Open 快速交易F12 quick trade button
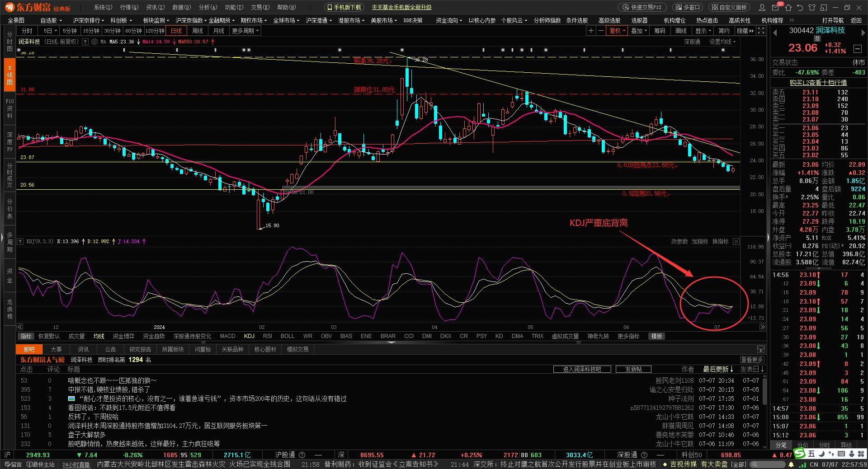This screenshot has height=469, width=868. coord(642,7)
